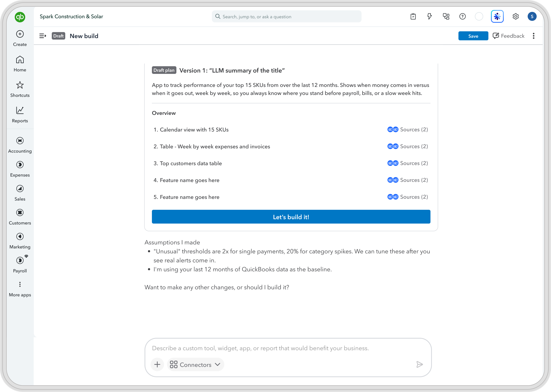Click the New build title
The height and width of the screenshot is (392, 551).
click(x=84, y=36)
